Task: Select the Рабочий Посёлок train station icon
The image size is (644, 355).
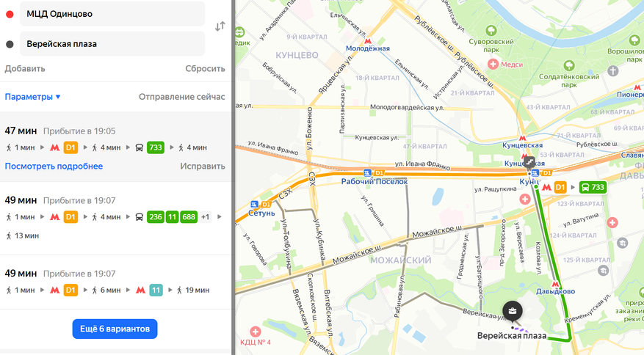Action: (368, 173)
